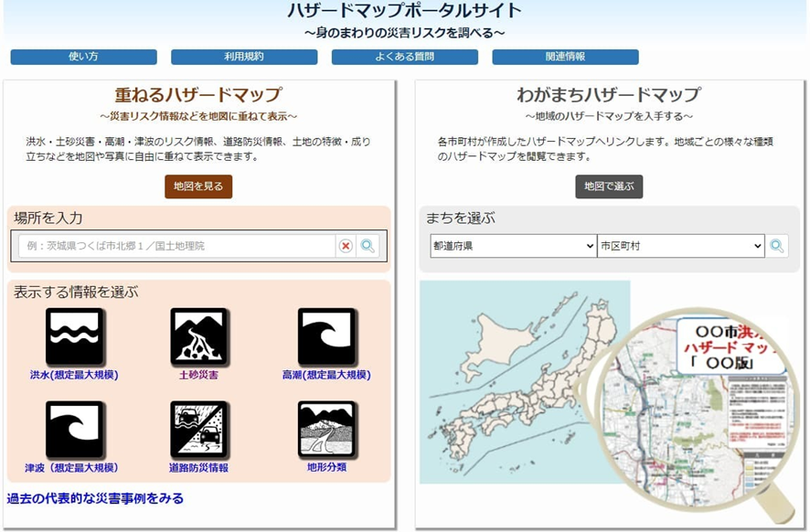The image size is (810, 532).
Task: Expand the prefecture dropdown arrow
Action: point(591,246)
